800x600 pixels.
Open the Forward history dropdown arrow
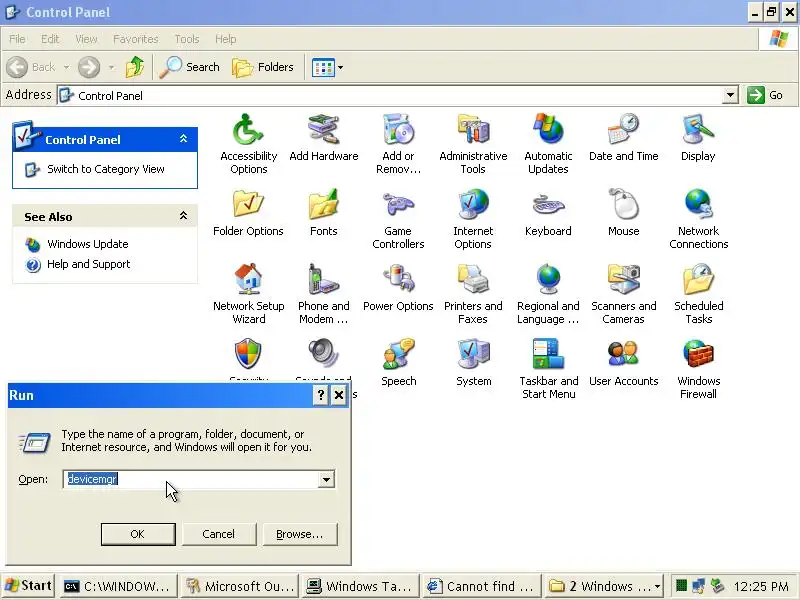click(111, 67)
